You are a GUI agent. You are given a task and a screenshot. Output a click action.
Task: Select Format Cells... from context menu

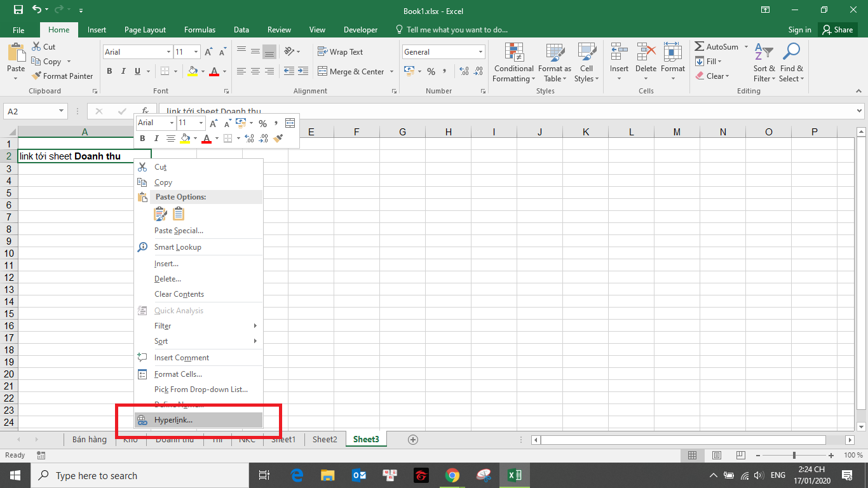(x=178, y=374)
